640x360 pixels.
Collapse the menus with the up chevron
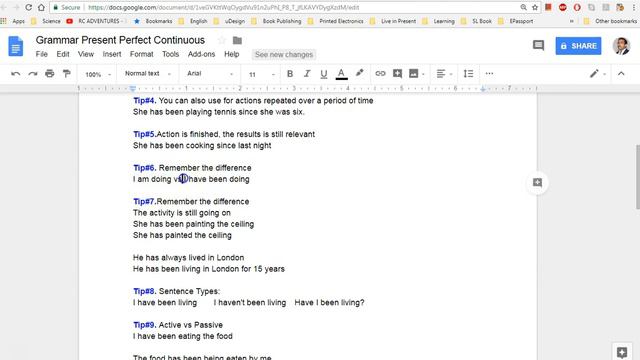click(621, 73)
